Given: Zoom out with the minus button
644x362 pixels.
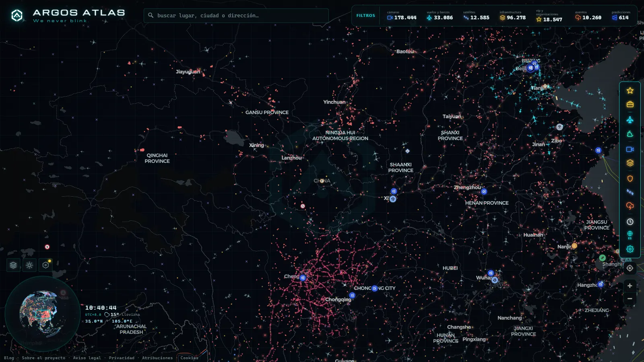Looking at the screenshot, I should tap(630, 299).
